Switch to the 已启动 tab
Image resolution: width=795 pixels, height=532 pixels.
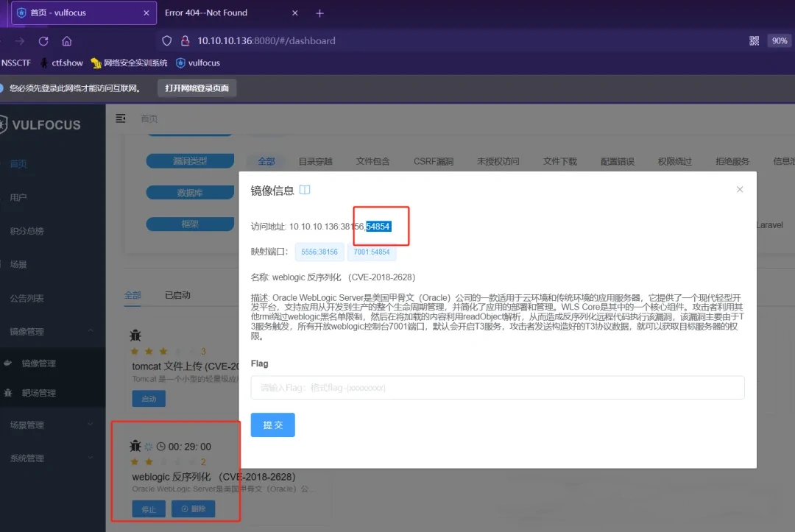pos(177,295)
